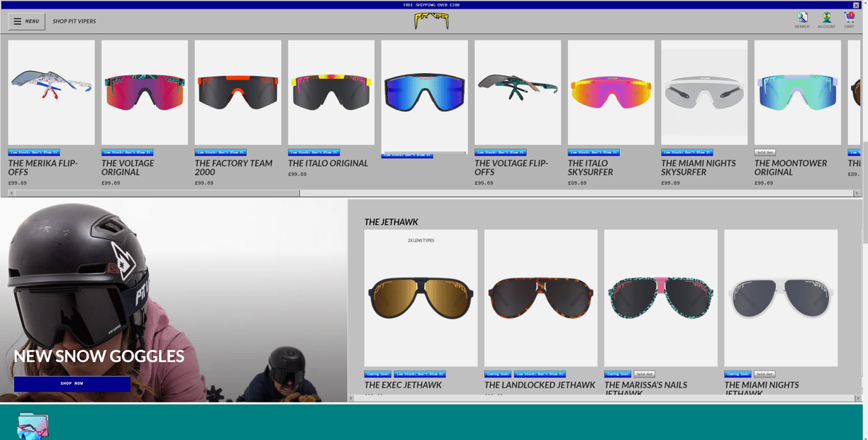
Task: Go home via the Pit Viper logo
Action: click(431, 21)
